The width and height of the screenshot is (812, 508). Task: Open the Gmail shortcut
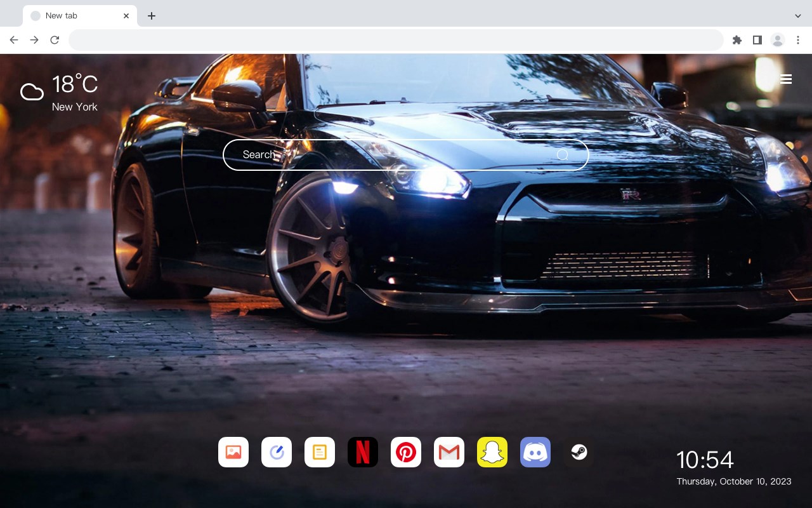pyautogui.click(x=449, y=452)
